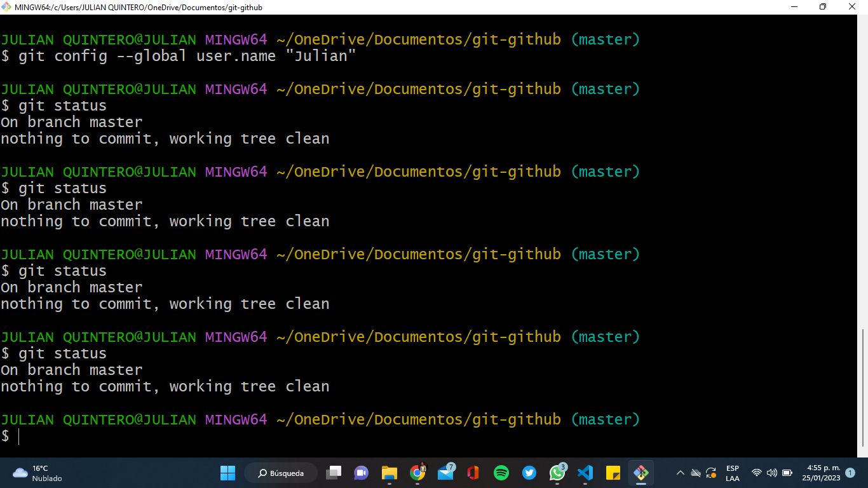Screen dimensions: 868x488
Task: Launch the Teams Chat taskbar icon
Action: point(361,473)
